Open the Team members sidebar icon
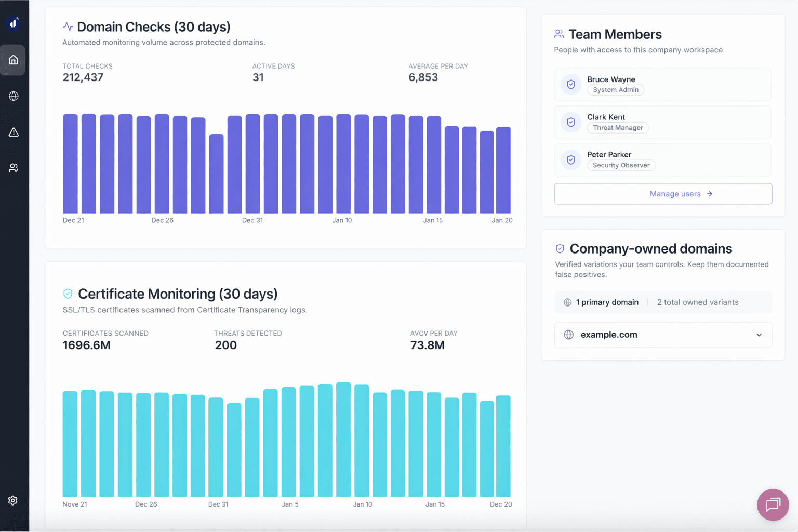This screenshot has height=532, width=798. pyautogui.click(x=12, y=167)
